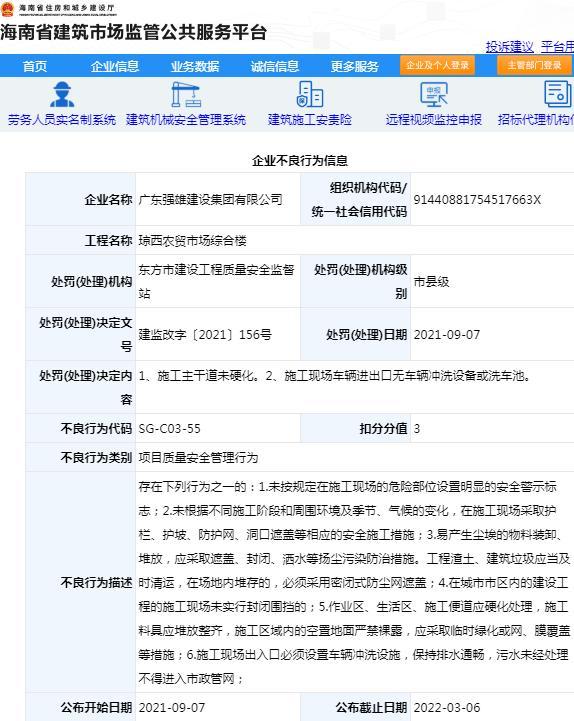Click the 组织机构代码/统一社会信用代码 label
The height and width of the screenshot is (721, 574).
(359, 200)
